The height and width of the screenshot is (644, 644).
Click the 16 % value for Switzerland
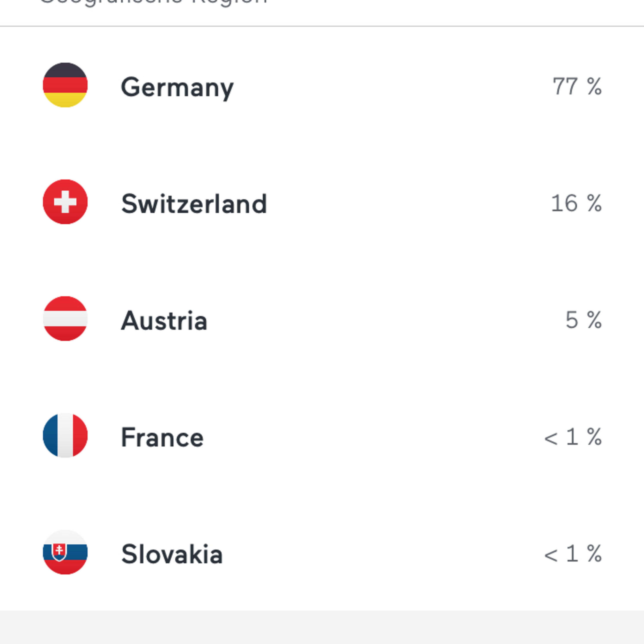(576, 203)
